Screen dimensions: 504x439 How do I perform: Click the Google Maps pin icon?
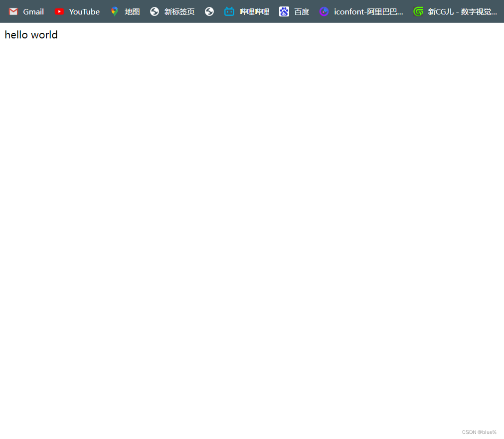115,11
